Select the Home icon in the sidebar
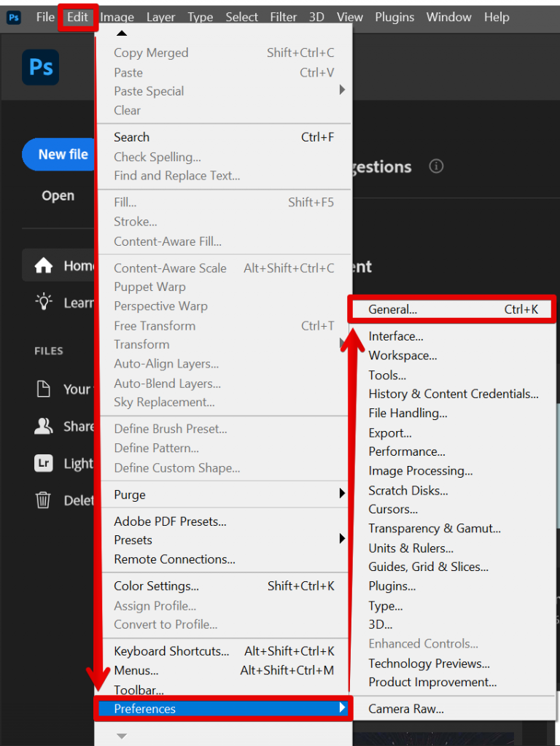Viewport: 560px width, 746px height. [x=44, y=265]
